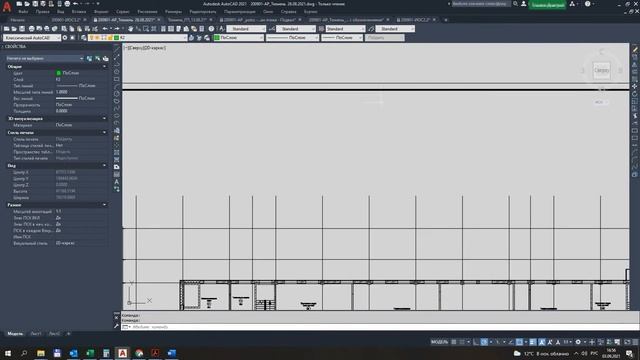640x360 pixels.
Task: Open the object selection dropdown in the properties panel
Action: [44, 58]
